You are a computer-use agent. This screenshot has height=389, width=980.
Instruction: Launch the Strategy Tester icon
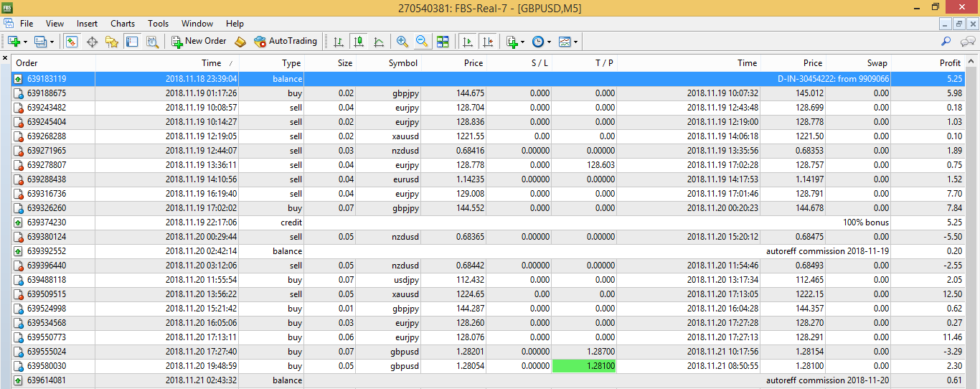pos(152,42)
